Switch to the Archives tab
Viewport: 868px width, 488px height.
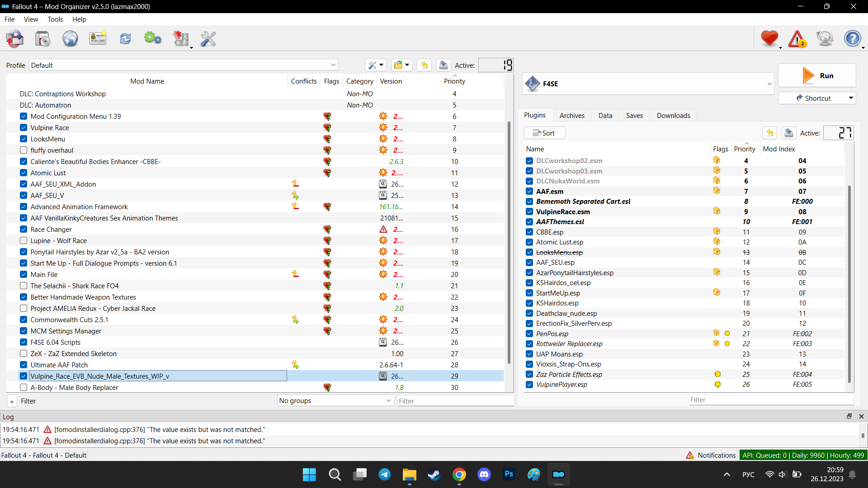click(x=572, y=115)
